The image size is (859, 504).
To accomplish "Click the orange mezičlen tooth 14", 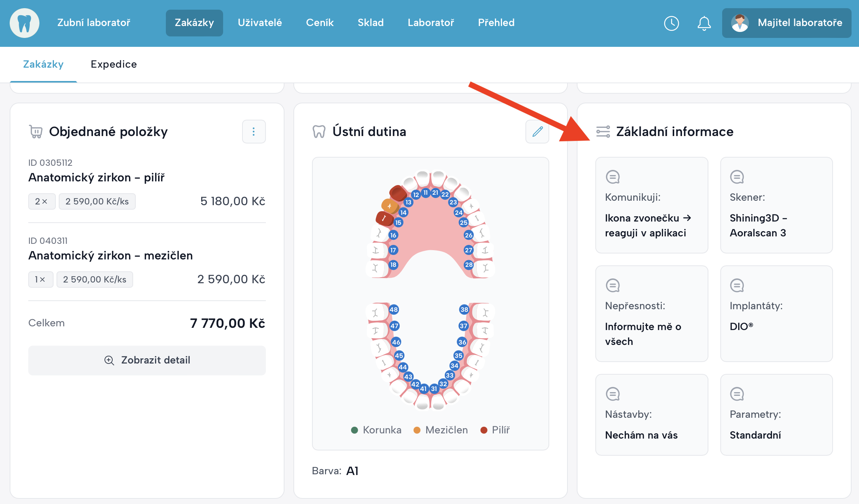I will coord(389,206).
